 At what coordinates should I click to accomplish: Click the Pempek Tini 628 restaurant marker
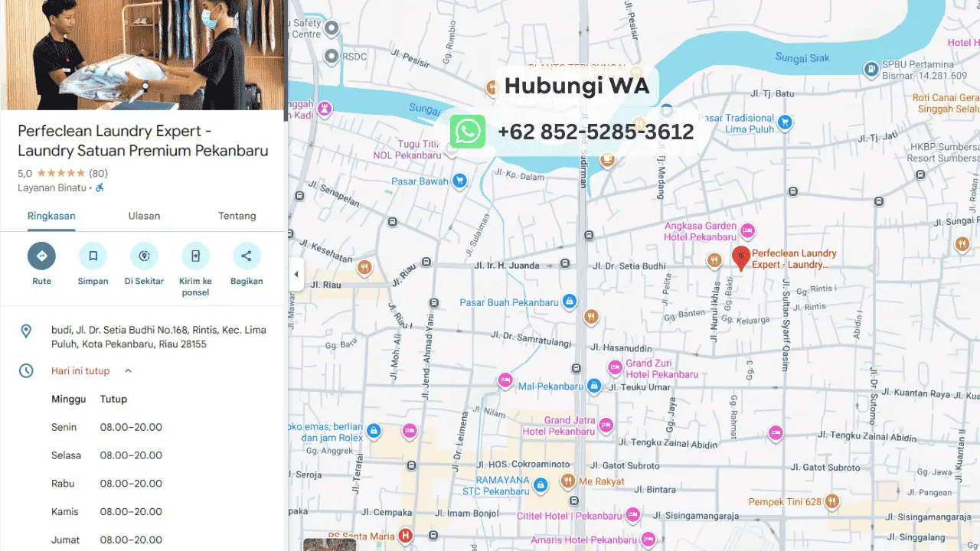click(x=831, y=502)
